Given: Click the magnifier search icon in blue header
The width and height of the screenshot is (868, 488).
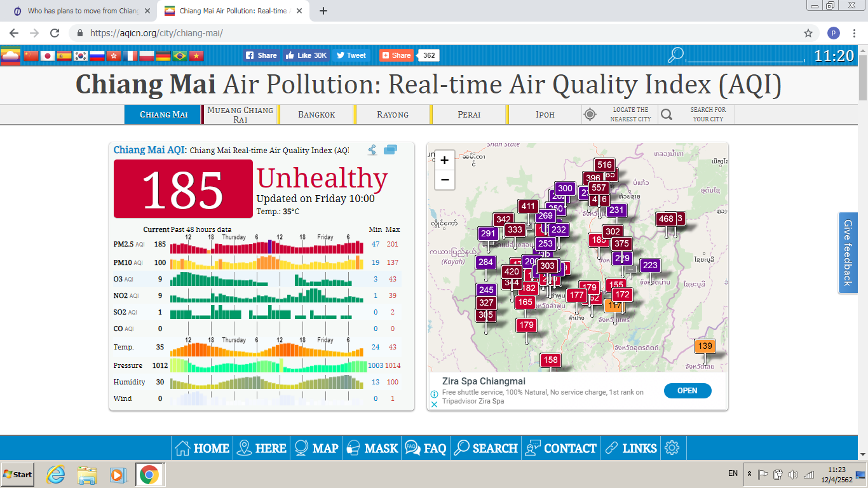Looking at the screenshot, I should pyautogui.click(x=675, y=56).
